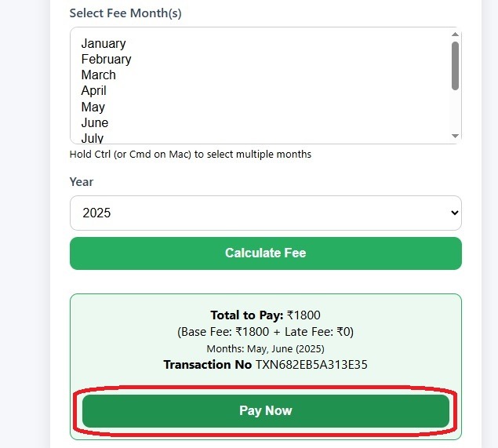The height and width of the screenshot is (448, 498).
Task: Click the month list scroll-up arrow
Action: coord(455,35)
